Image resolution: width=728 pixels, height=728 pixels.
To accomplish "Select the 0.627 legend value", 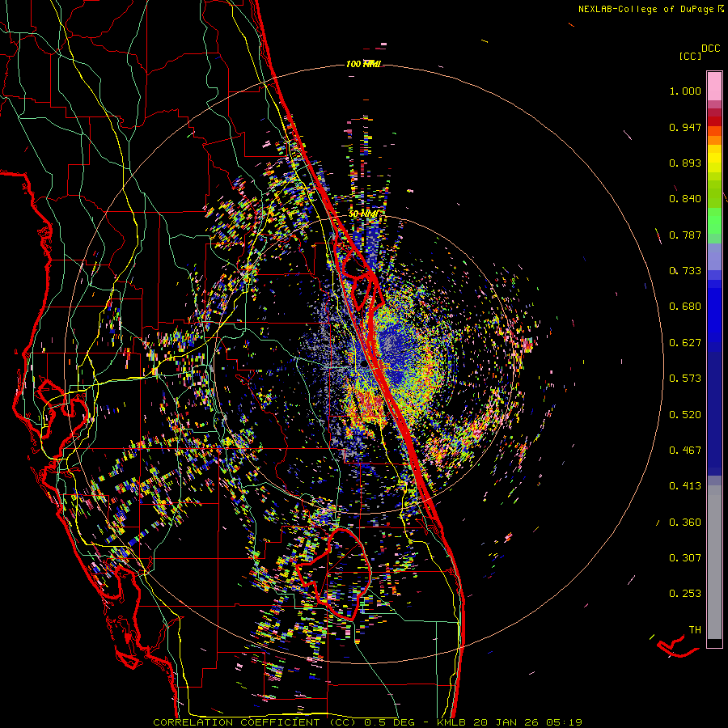I will click(685, 343).
